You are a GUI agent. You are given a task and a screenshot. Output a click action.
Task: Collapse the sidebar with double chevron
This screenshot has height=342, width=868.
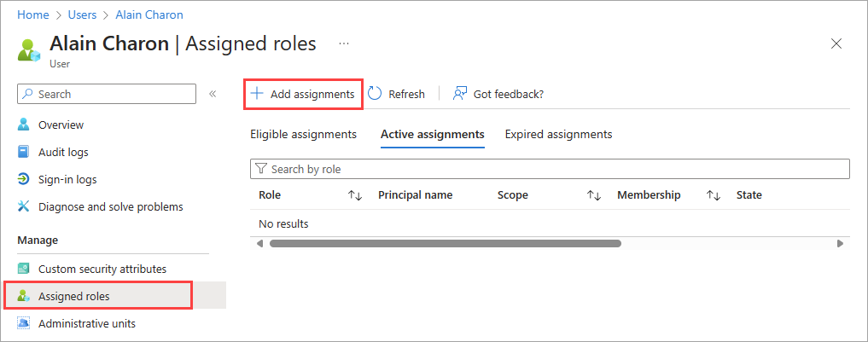[213, 94]
